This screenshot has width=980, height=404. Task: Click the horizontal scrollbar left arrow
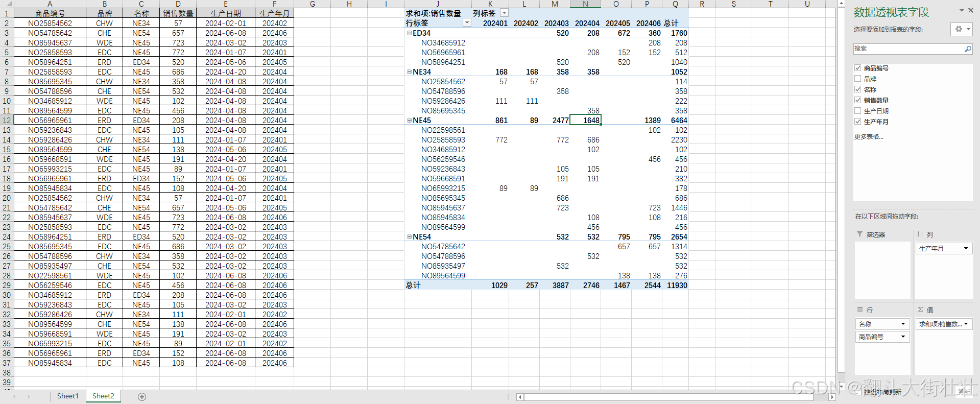[520, 397]
